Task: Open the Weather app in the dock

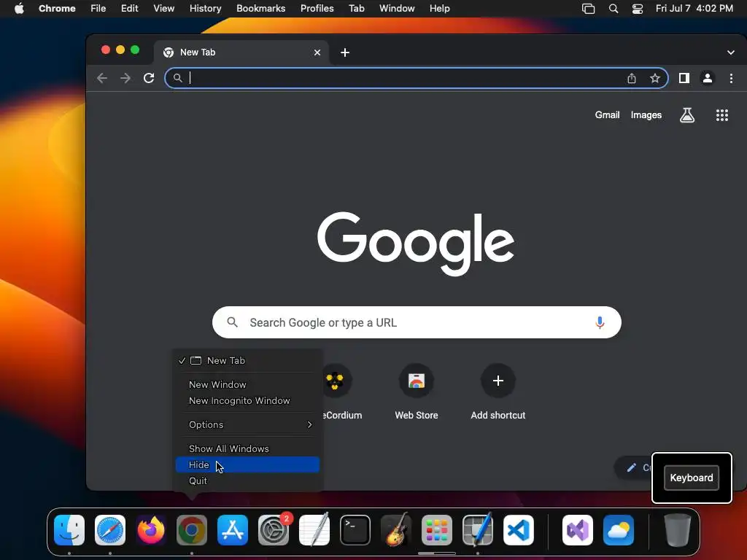Action: coord(619,530)
